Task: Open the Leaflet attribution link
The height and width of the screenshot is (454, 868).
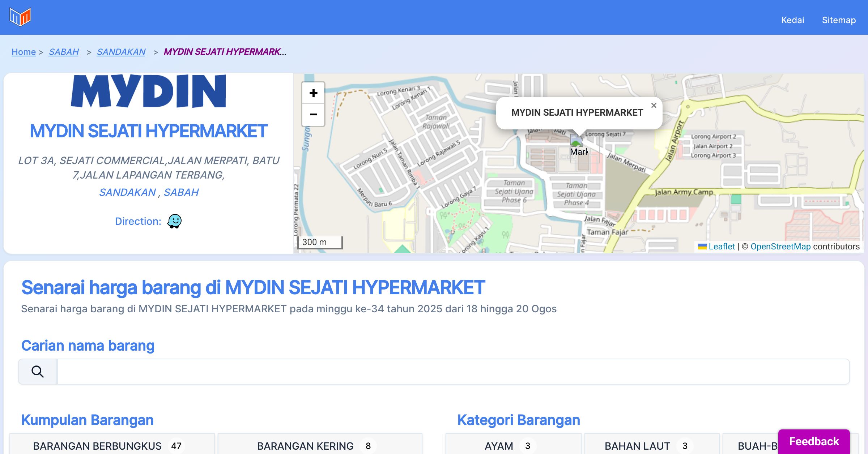Action: pyautogui.click(x=722, y=247)
